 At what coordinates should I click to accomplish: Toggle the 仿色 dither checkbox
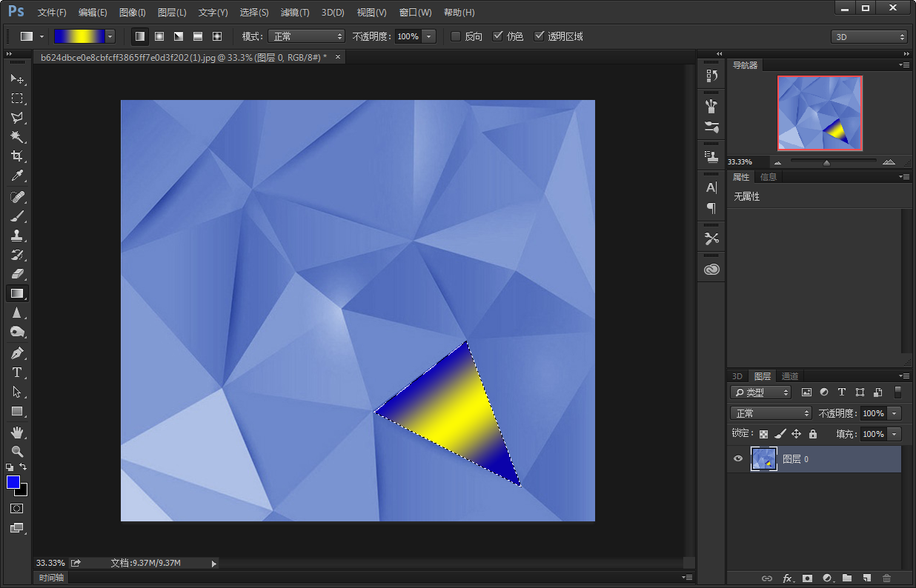click(x=497, y=36)
